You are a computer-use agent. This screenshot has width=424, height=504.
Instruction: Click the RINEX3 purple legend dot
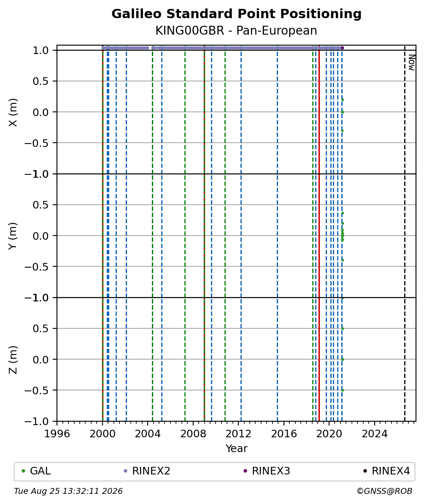246,471
